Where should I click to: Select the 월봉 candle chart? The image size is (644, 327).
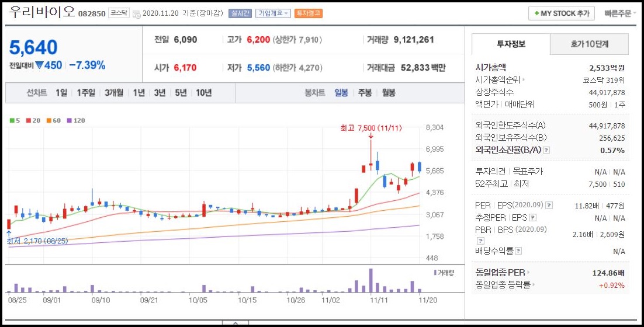(x=389, y=93)
